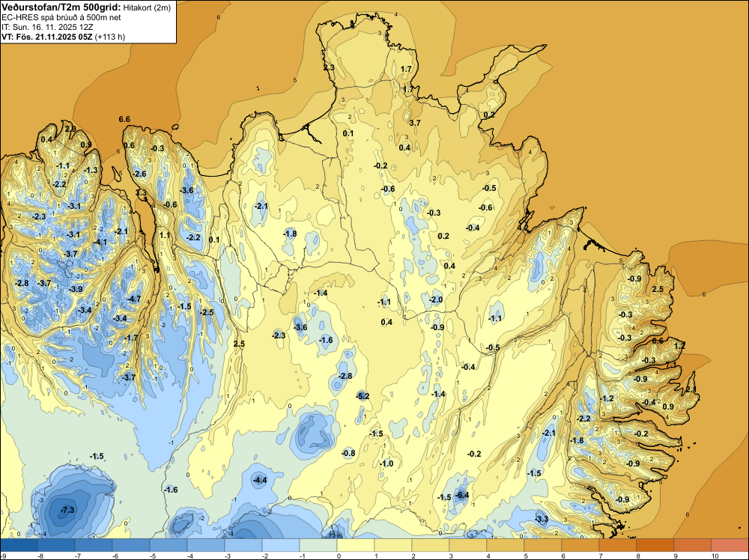Click the -4.1 temperature value
The height and width of the screenshot is (560, 749).
[100, 242]
